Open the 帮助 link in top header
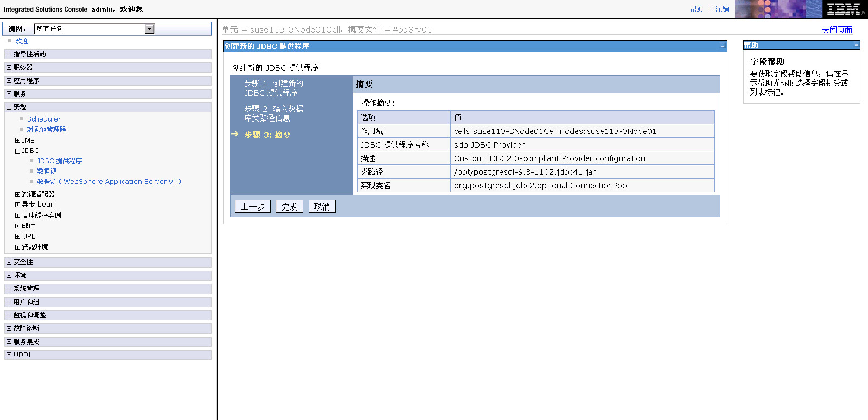Image resolution: width=868 pixels, height=420 pixels. tap(697, 9)
